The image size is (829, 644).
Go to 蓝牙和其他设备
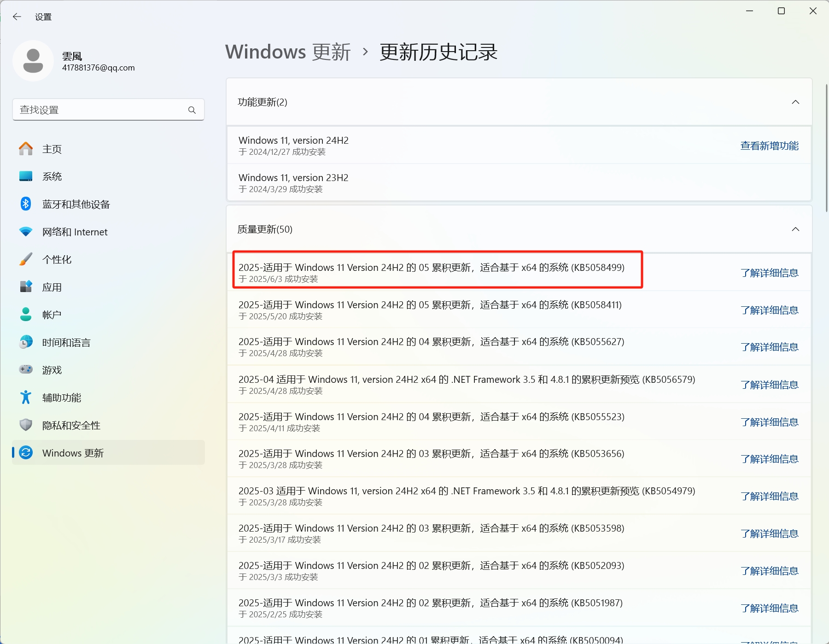(109, 204)
